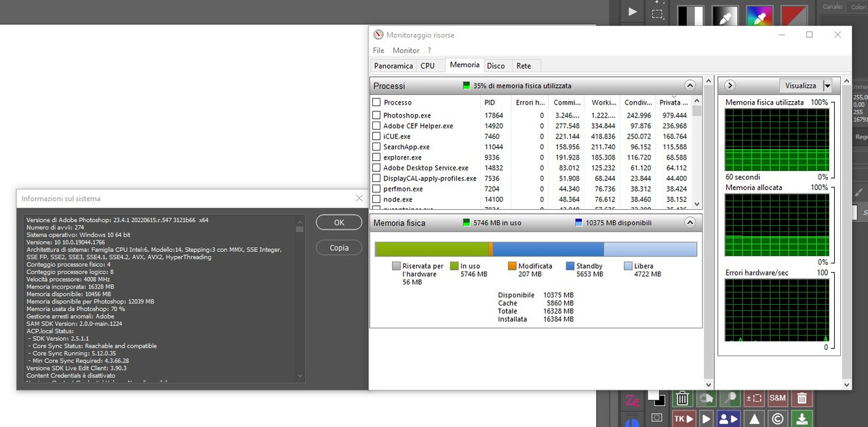
Task: Click the Copia button
Action: [339, 248]
